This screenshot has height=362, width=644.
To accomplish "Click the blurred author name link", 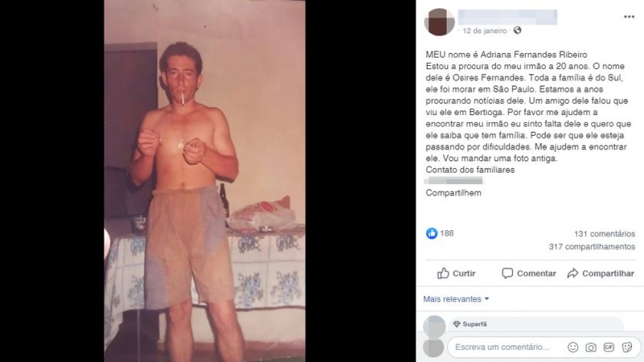I will click(508, 18).
